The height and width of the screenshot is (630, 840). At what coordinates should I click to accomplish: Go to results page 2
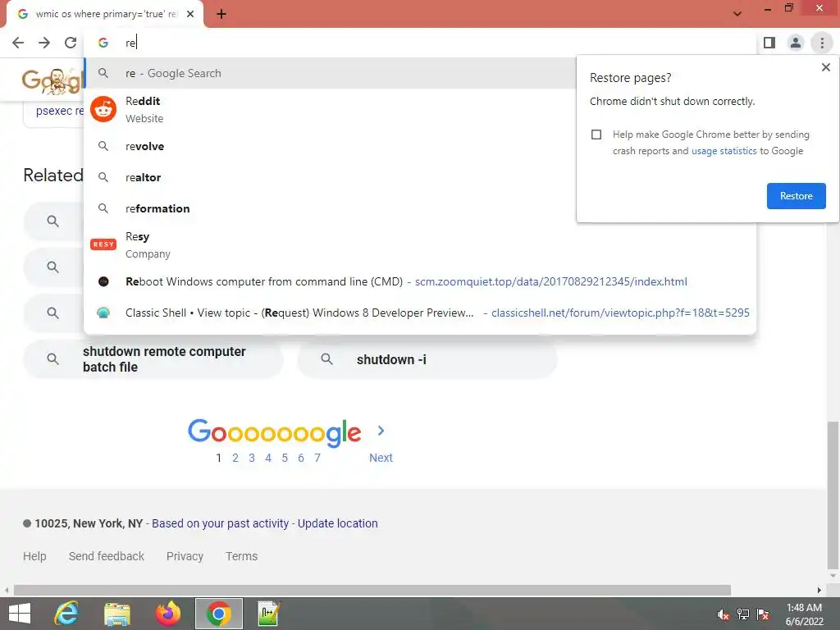(x=235, y=458)
